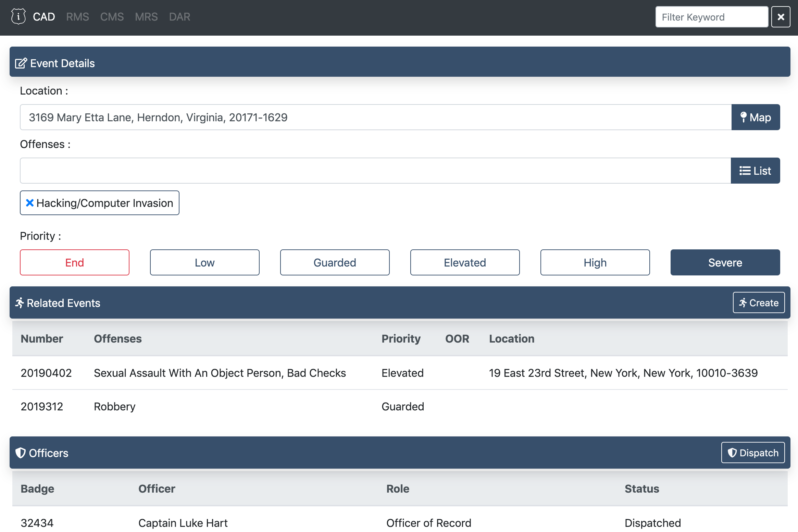Screen dimensions: 798x532
Task: Set priority to Low
Action: pos(204,262)
